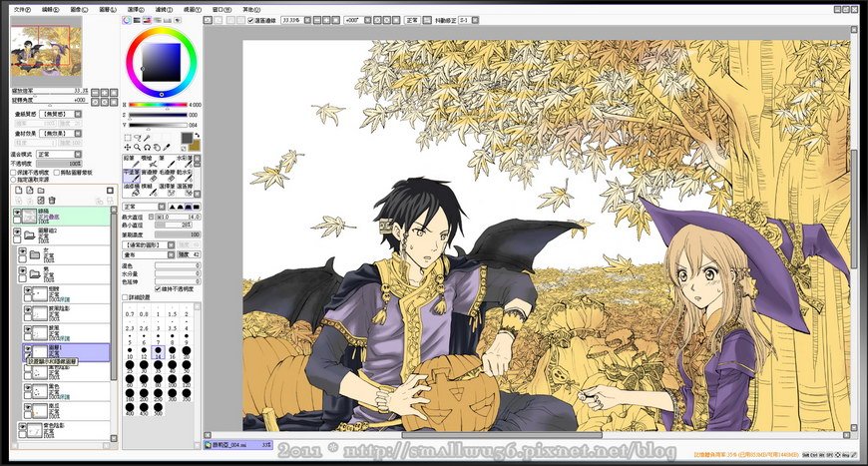Open the 文件(F) menu
868x466 pixels.
[22, 9]
